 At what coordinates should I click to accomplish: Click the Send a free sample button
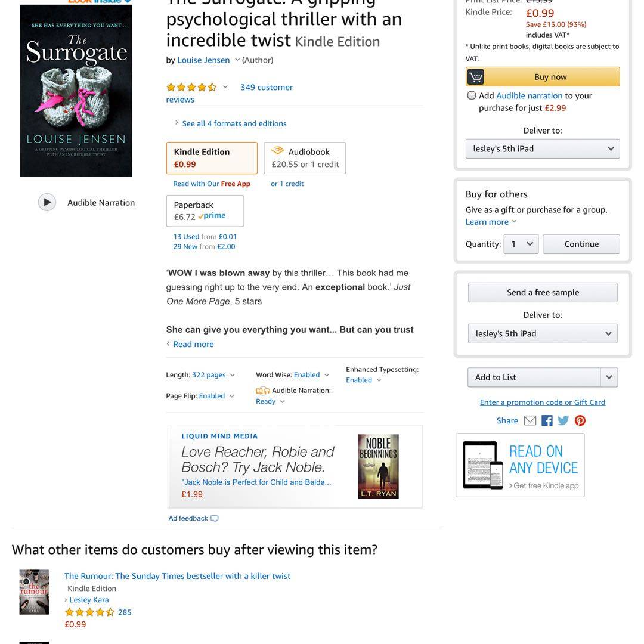point(542,292)
